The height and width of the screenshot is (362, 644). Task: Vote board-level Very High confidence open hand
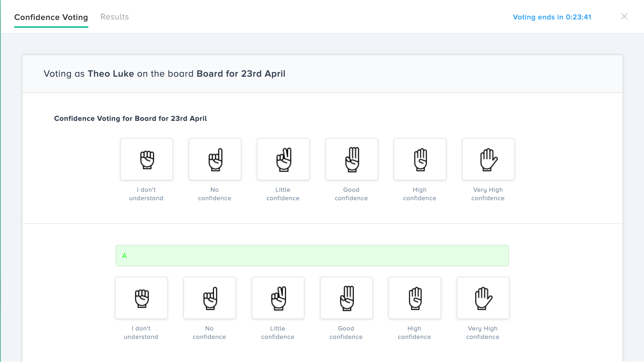pyautogui.click(x=488, y=159)
